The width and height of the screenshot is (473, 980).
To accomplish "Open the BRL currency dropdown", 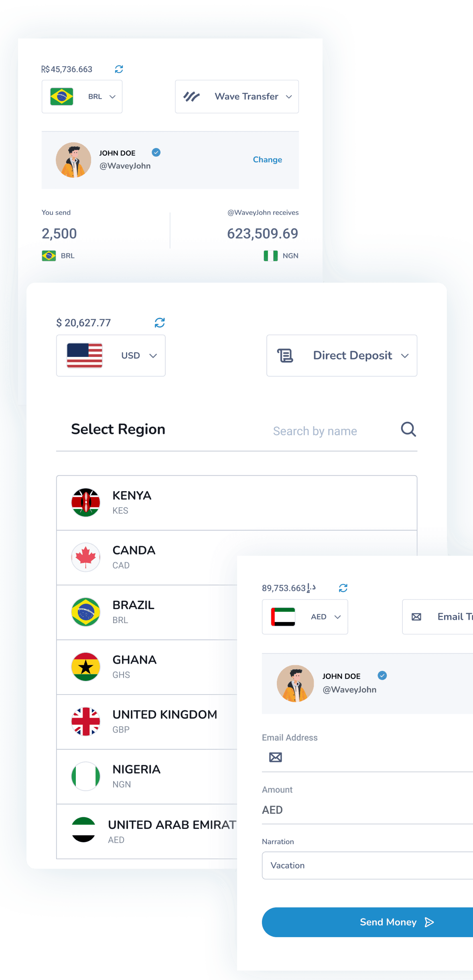I will 82,97.
